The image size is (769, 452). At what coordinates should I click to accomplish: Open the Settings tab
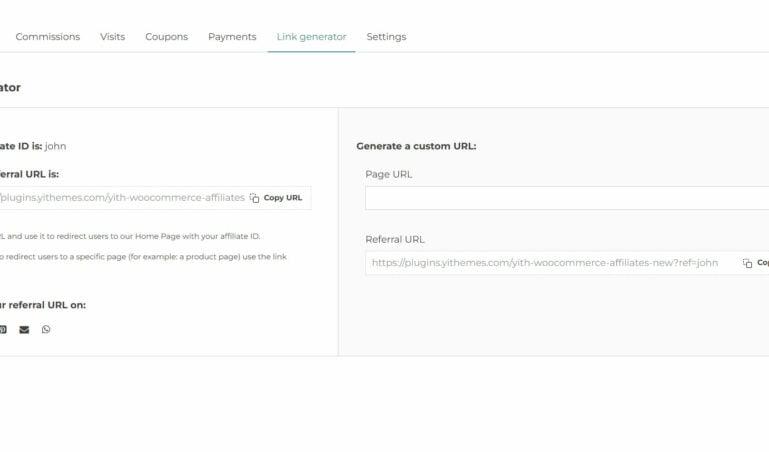pos(386,37)
